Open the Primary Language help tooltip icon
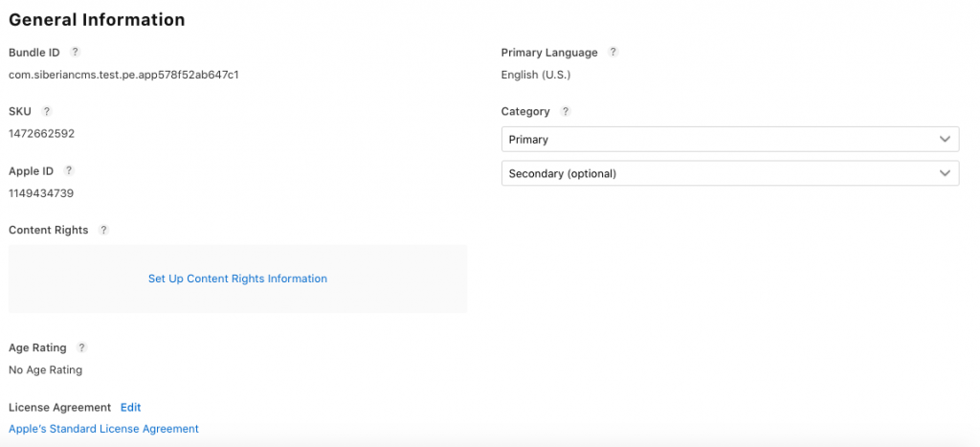The width and height of the screenshot is (980, 447). [x=613, y=53]
